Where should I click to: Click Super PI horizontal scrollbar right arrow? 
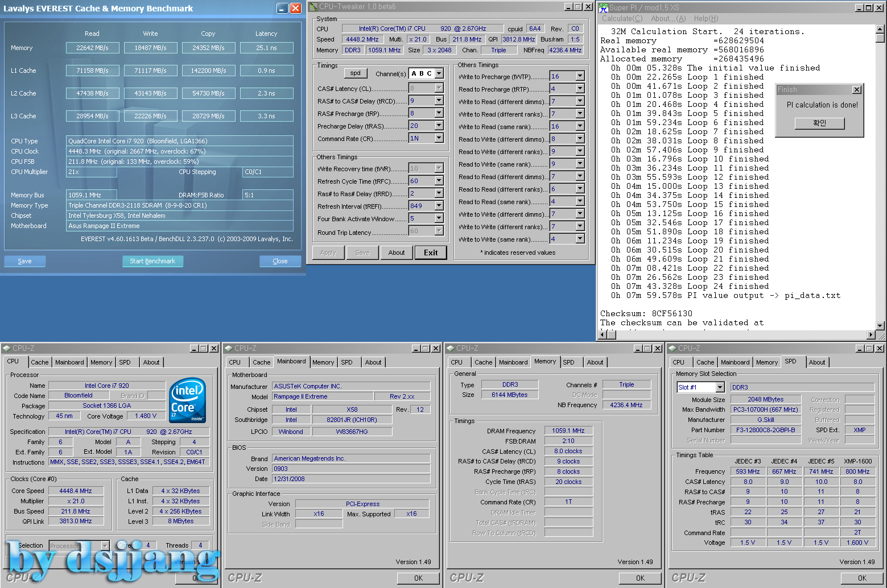871,335
